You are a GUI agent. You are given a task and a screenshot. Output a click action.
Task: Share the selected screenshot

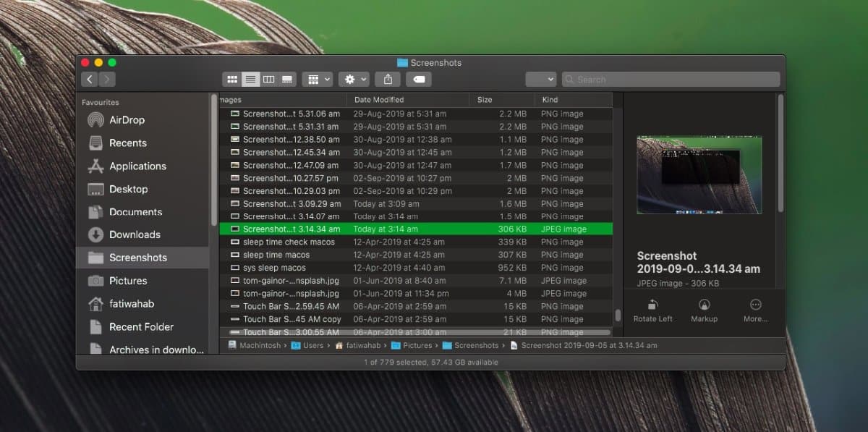(x=387, y=79)
